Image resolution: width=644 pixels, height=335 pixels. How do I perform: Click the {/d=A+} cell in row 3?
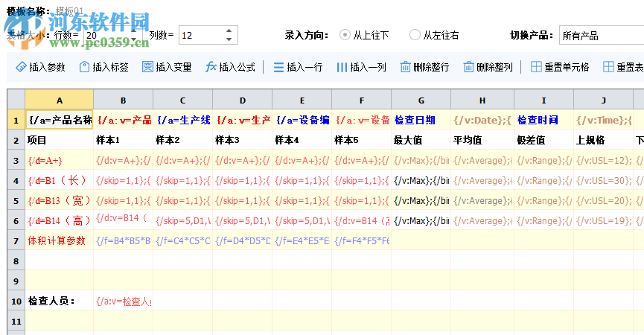click(x=60, y=160)
